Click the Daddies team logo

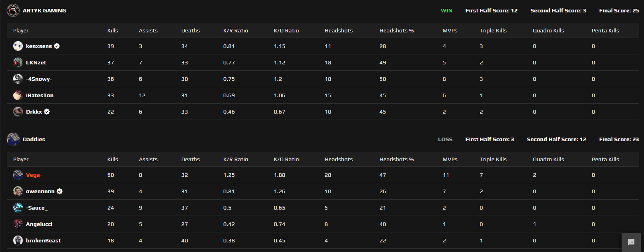click(x=13, y=139)
